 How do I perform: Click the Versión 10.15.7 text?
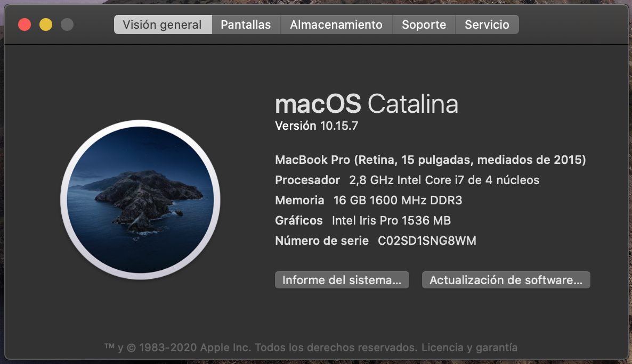tap(317, 126)
